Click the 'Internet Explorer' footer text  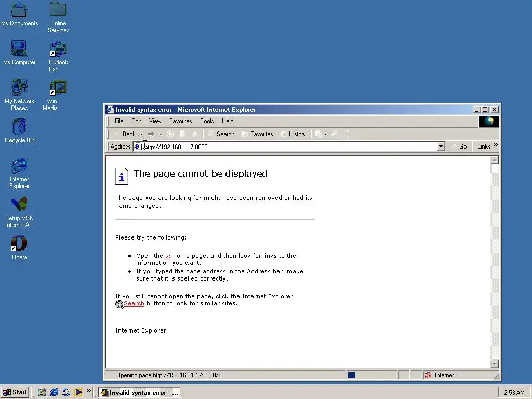pyautogui.click(x=141, y=330)
